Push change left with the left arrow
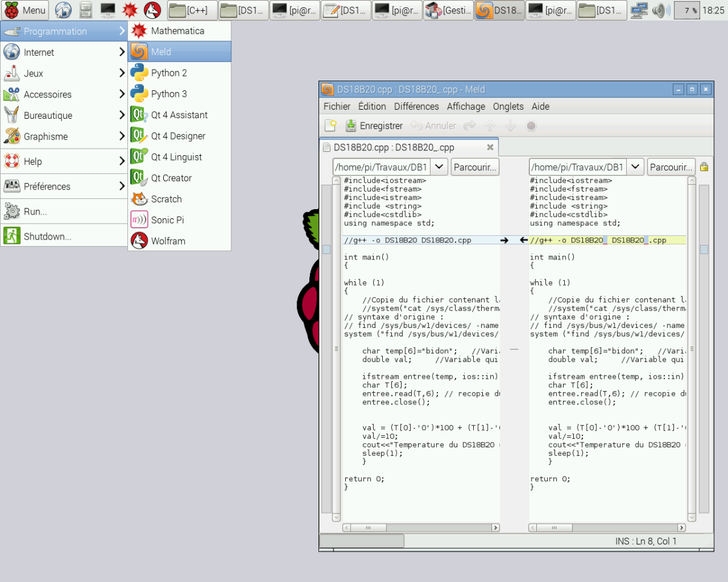Screen dimensions: 728x582 [x=524, y=241]
